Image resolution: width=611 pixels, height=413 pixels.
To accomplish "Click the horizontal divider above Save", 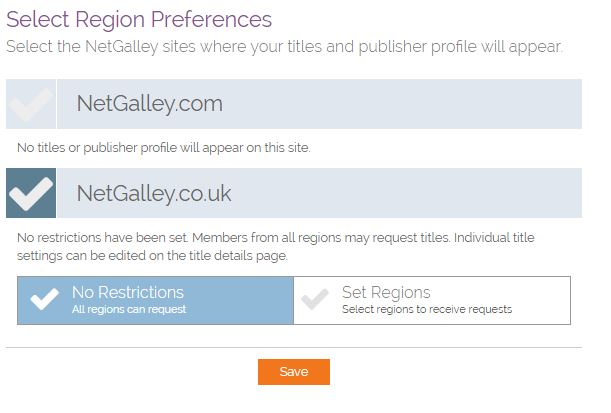I will [x=294, y=347].
